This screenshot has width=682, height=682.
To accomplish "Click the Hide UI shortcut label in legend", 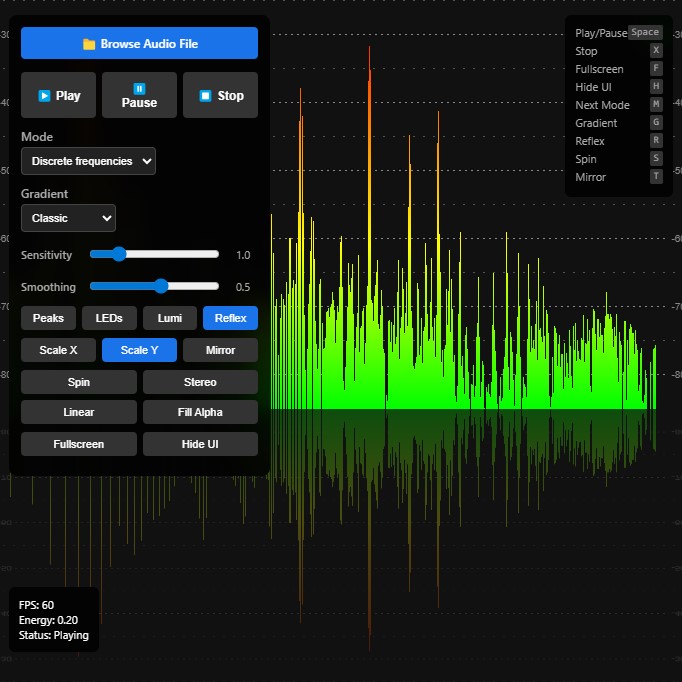I will 593,87.
